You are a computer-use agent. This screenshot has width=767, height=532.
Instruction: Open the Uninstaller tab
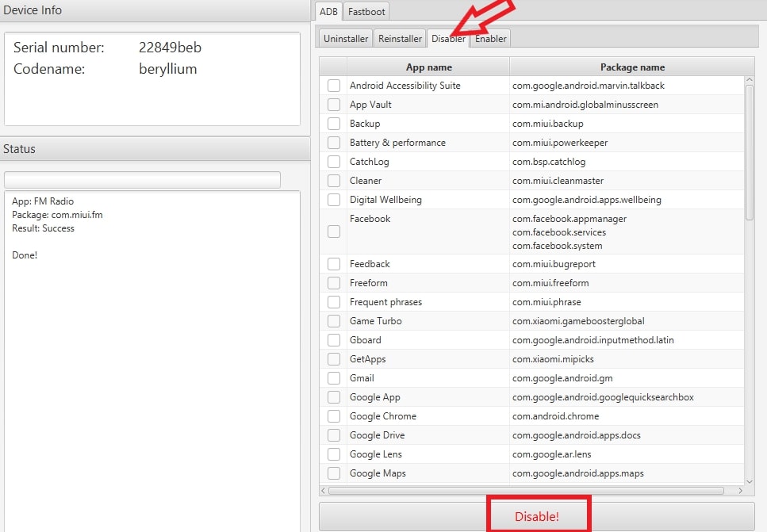pyautogui.click(x=346, y=39)
